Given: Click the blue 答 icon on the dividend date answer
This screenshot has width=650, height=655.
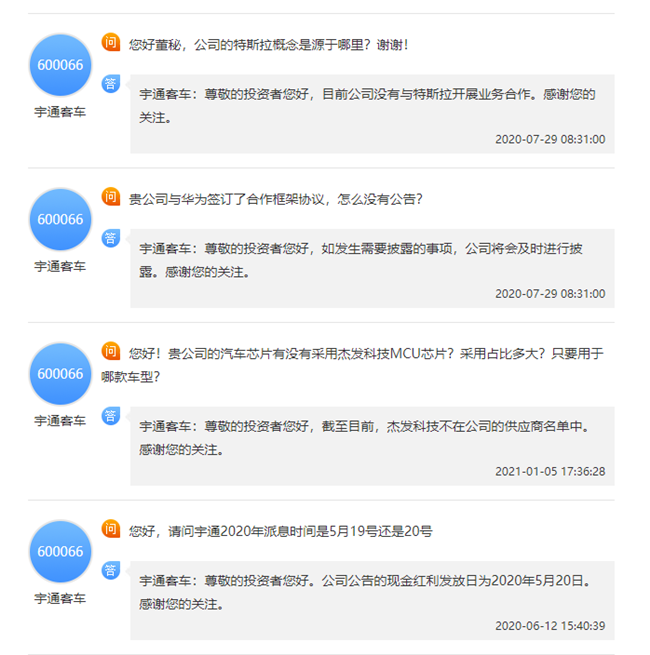Looking at the screenshot, I should (x=111, y=571).
